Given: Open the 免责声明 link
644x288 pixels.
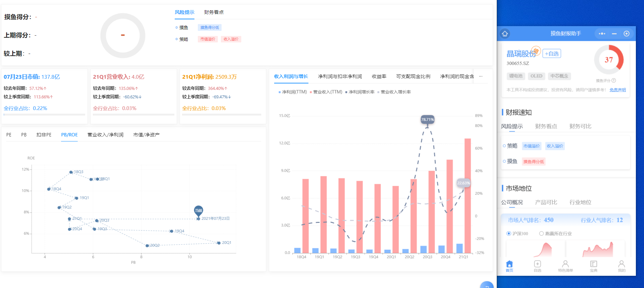Looking at the screenshot, I should (618, 90).
